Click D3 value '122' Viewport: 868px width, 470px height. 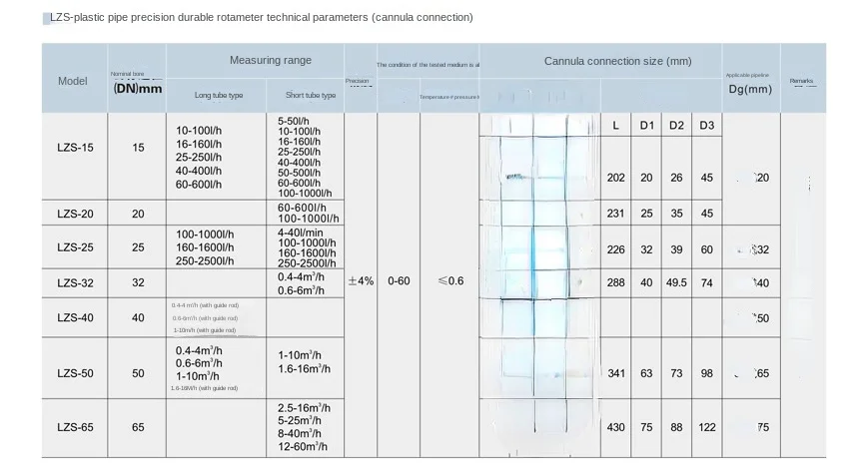point(707,427)
